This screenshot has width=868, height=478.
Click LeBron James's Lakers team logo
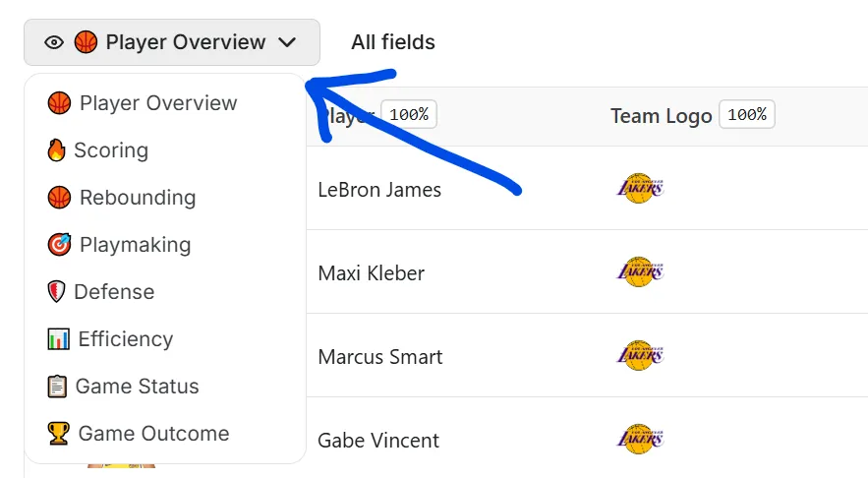(641, 189)
